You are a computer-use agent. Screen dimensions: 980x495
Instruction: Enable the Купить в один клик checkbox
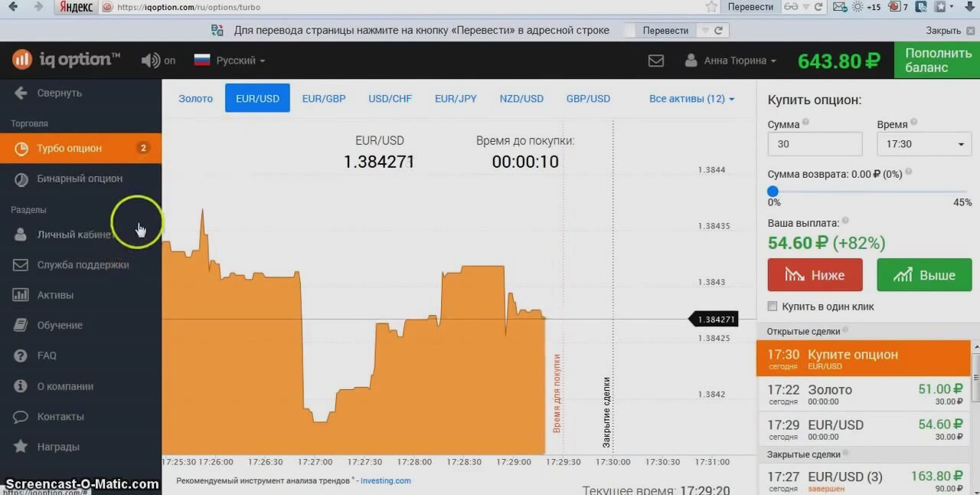pyautogui.click(x=773, y=307)
